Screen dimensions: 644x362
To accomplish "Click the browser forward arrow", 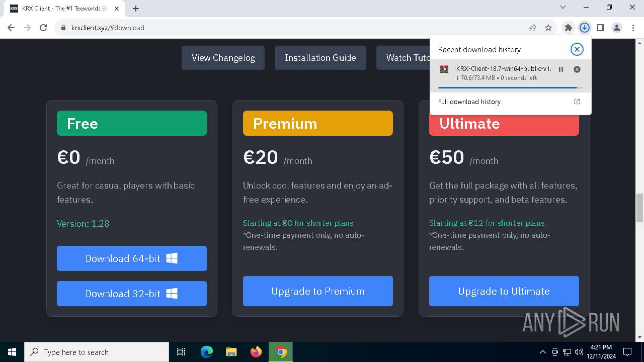I will (x=27, y=28).
